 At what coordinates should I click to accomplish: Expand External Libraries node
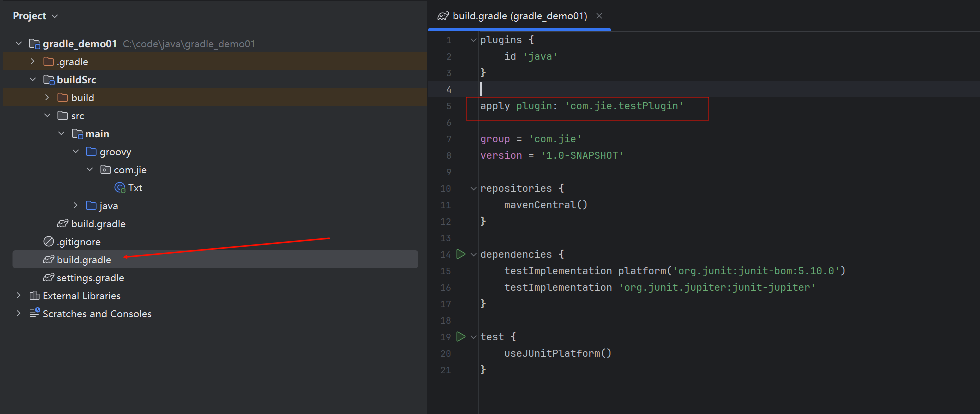coord(19,296)
